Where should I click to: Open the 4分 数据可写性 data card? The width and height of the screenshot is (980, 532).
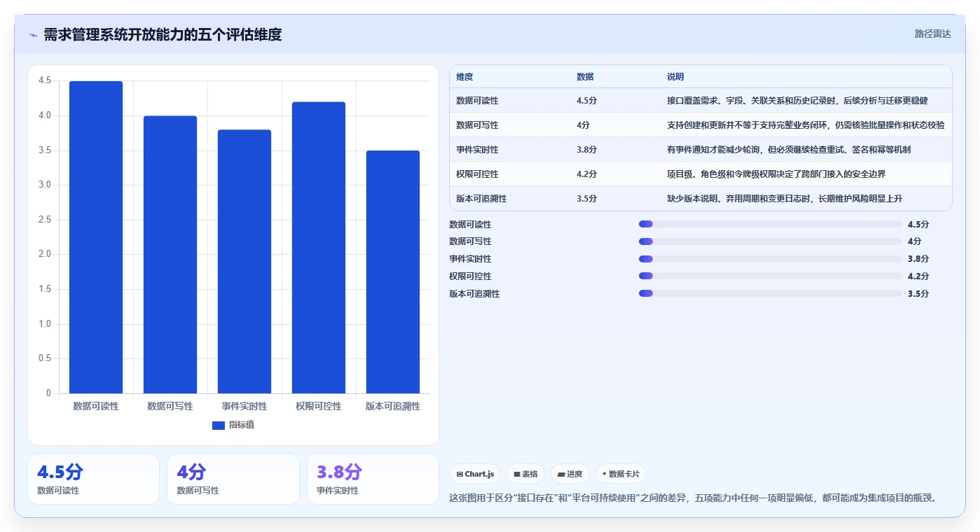point(233,479)
